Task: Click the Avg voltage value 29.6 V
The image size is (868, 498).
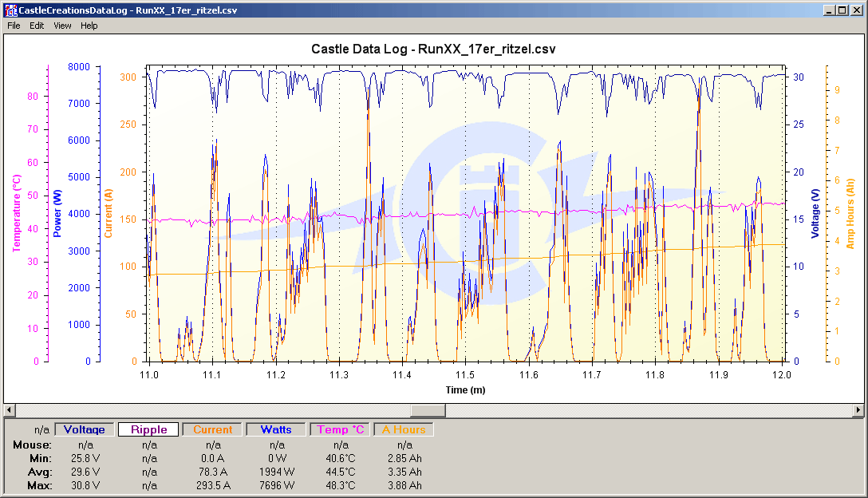Action: tap(85, 472)
